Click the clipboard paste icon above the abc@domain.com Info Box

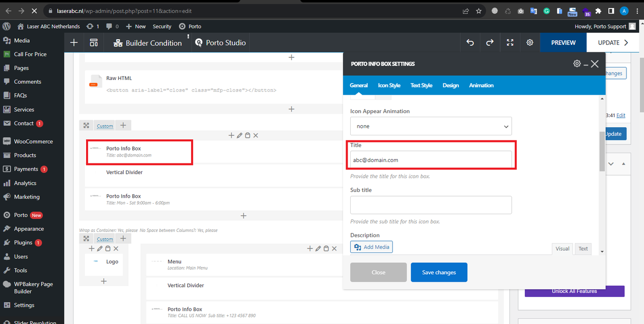pos(248,135)
